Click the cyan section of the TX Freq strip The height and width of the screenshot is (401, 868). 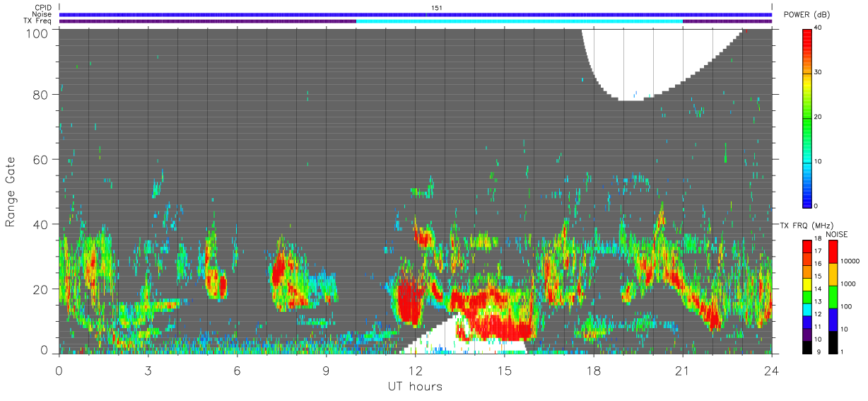(520, 21)
